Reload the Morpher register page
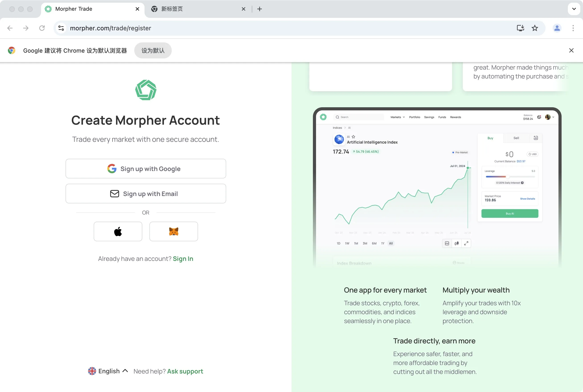This screenshot has height=392, width=583. 42,28
